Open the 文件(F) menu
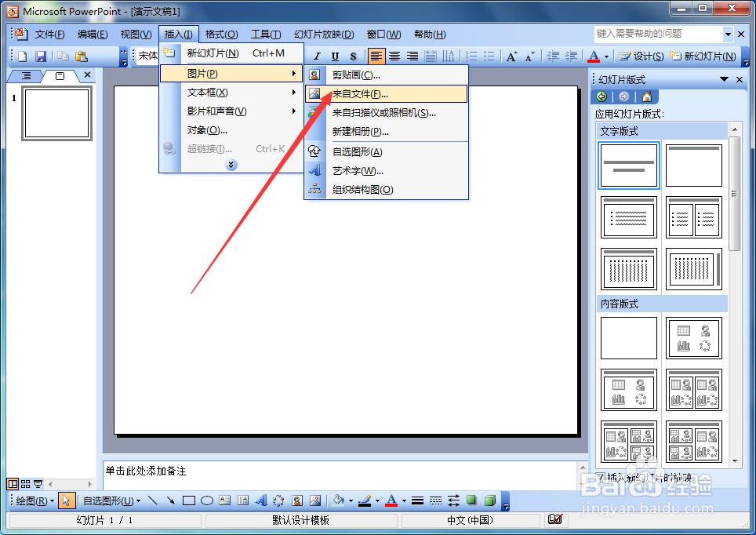This screenshot has height=535, width=756. pyautogui.click(x=49, y=35)
